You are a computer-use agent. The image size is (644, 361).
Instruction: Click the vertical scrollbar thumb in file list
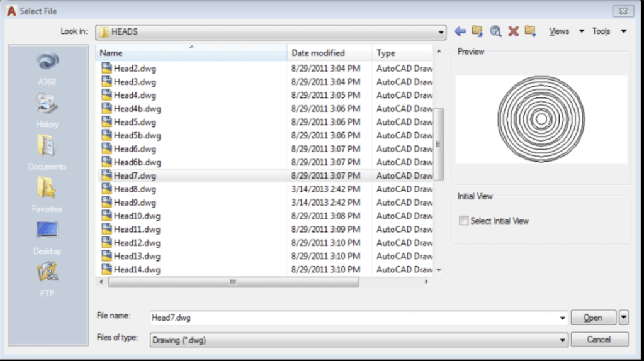439,144
